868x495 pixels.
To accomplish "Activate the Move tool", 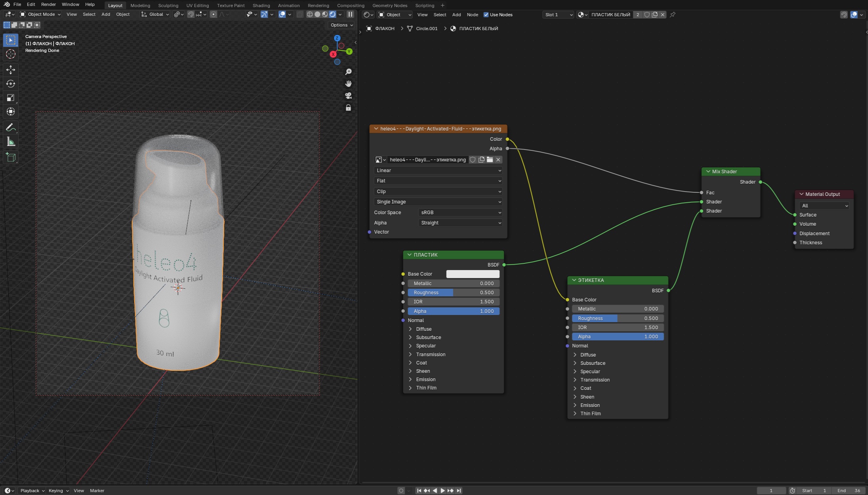I will [x=11, y=70].
